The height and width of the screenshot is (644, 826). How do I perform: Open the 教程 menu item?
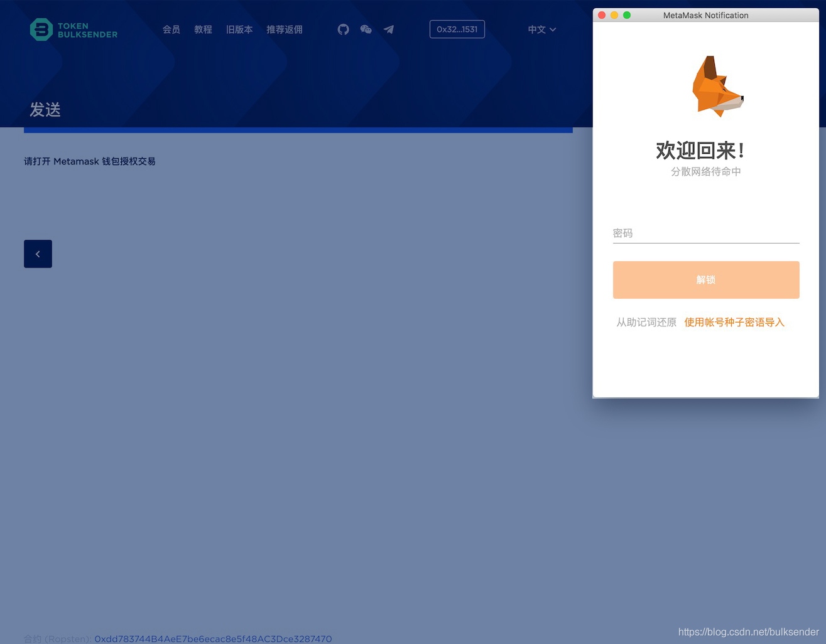click(x=203, y=30)
